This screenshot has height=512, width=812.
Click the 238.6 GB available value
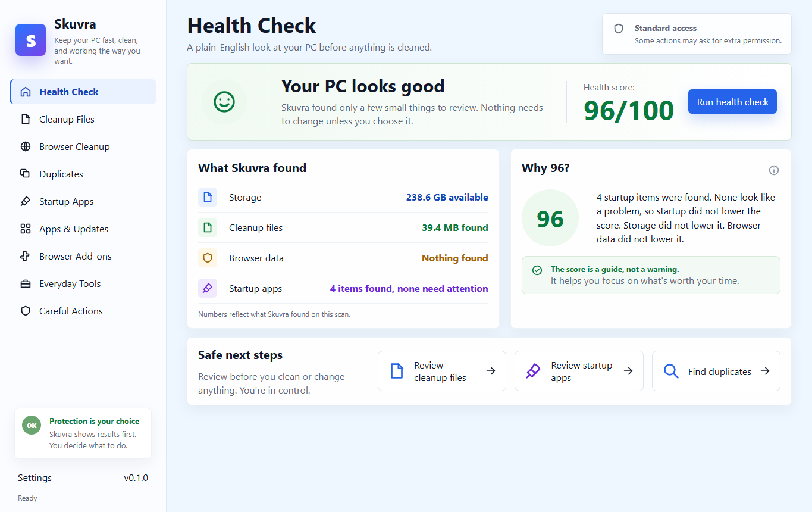pos(447,197)
